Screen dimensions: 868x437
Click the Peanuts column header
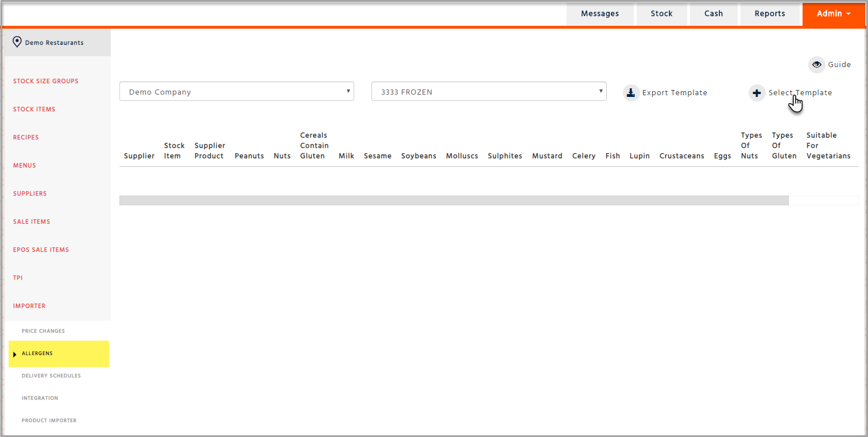pos(249,156)
